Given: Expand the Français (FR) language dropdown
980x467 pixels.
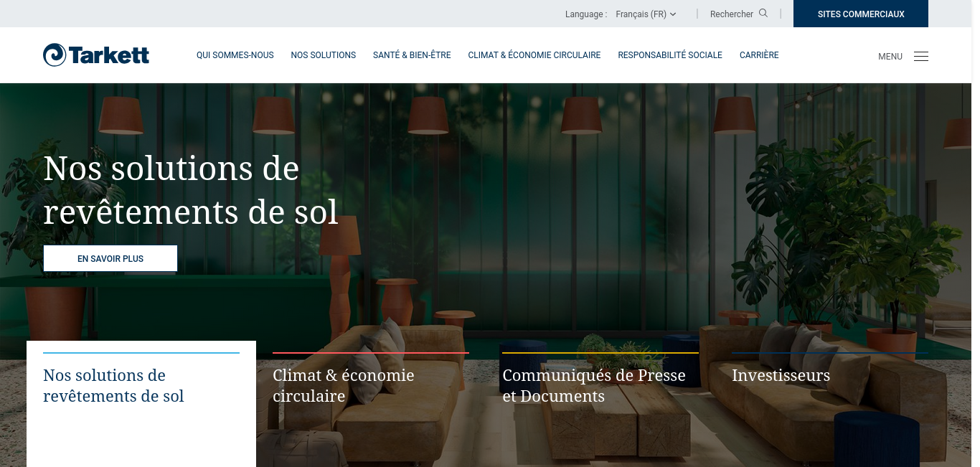Looking at the screenshot, I should point(646,14).
